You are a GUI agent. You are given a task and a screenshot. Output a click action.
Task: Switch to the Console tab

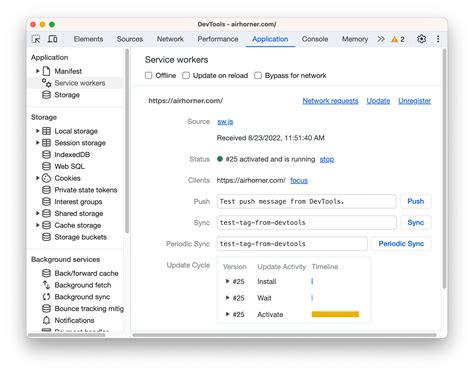315,39
